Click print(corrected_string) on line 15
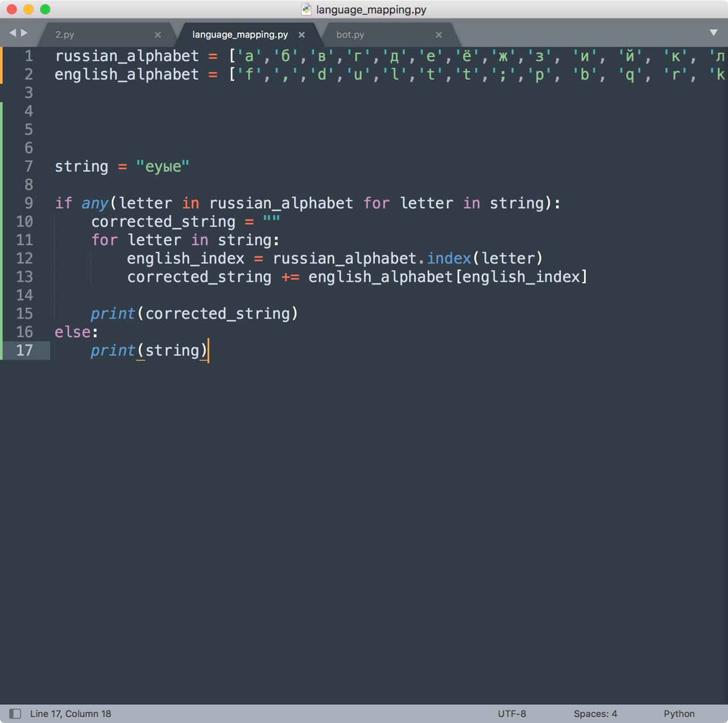 [195, 313]
